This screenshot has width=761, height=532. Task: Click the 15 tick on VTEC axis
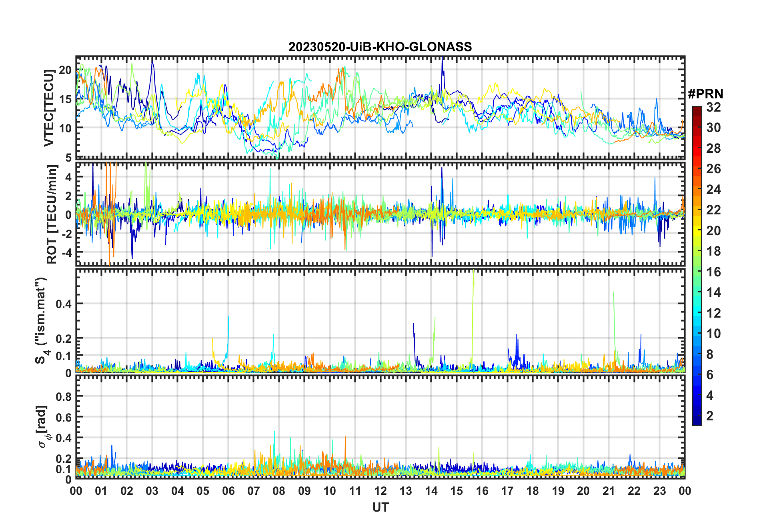pos(65,99)
